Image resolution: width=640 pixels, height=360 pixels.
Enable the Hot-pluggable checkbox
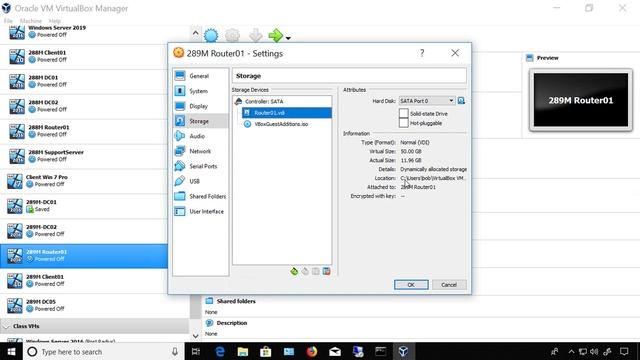pos(403,123)
